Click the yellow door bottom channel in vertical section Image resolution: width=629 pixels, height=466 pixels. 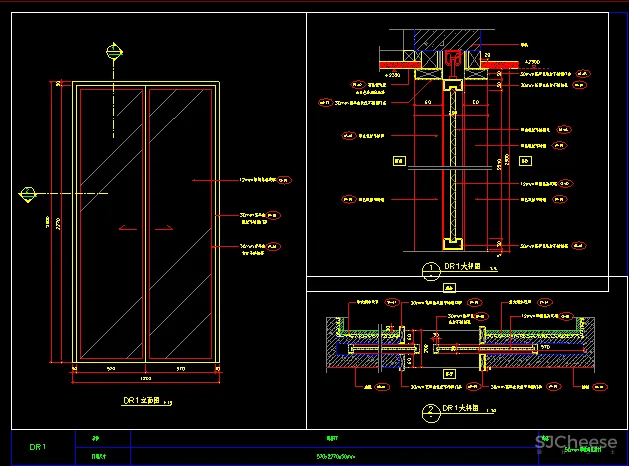(453, 241)
